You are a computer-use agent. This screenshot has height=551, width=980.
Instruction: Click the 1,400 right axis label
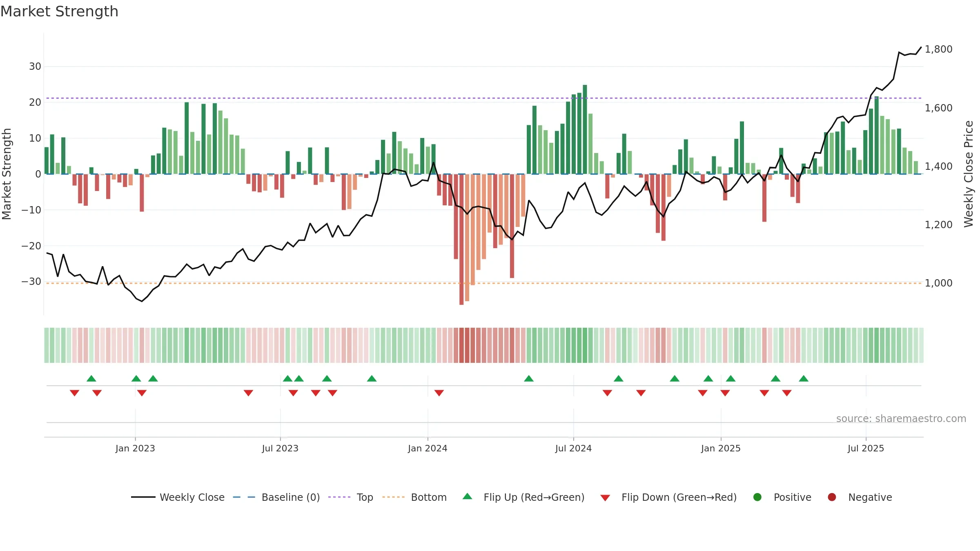[938, 166]
